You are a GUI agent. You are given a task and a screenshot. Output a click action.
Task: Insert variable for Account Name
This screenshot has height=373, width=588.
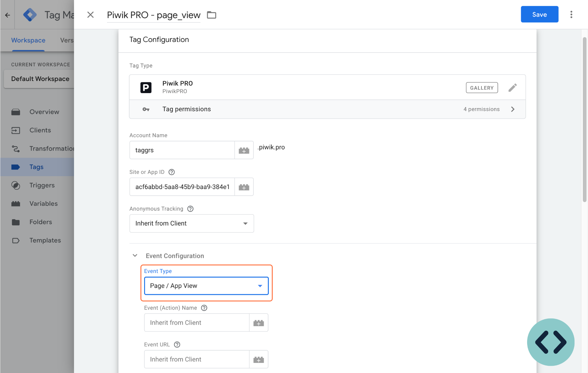[244, 150]
